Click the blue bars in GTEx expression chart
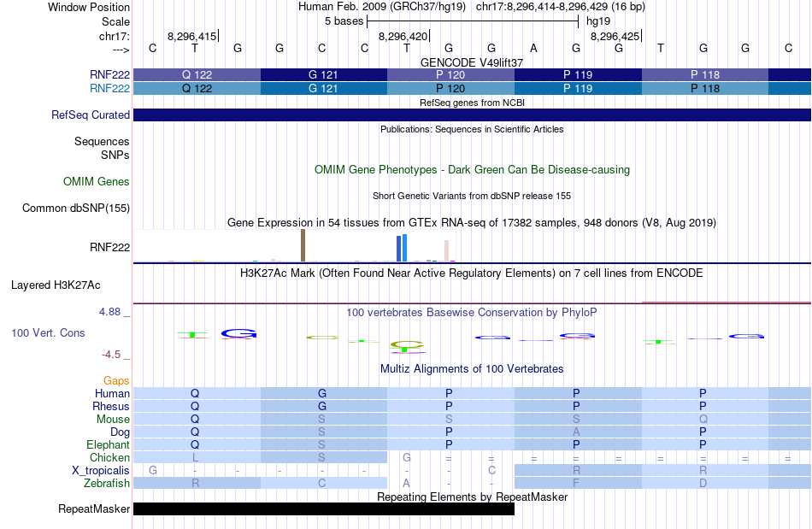Viewport: 812px width, 529px height. (402, 248)
